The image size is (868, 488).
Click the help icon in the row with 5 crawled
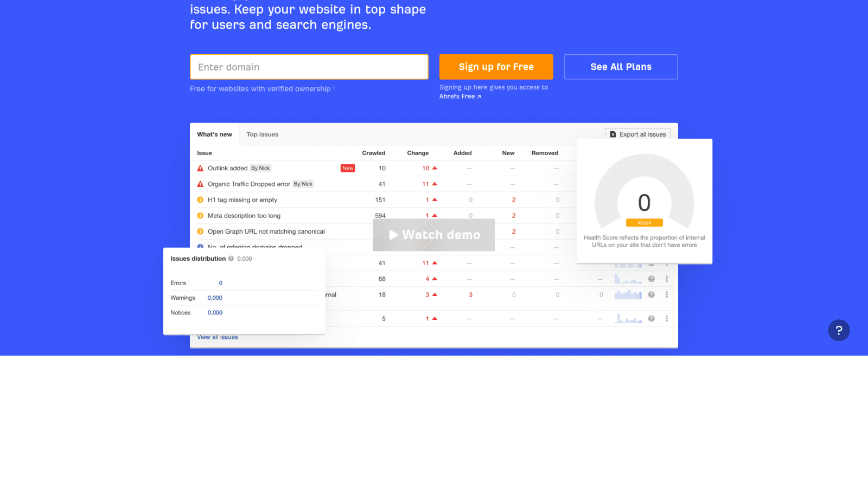[x=652, y=318]
